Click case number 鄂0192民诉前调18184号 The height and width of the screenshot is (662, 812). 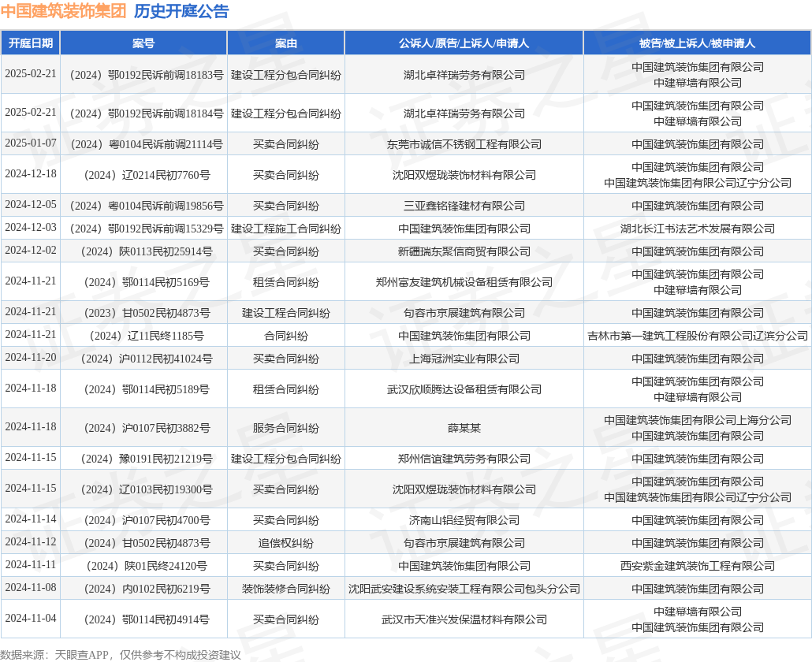(147, 113)
